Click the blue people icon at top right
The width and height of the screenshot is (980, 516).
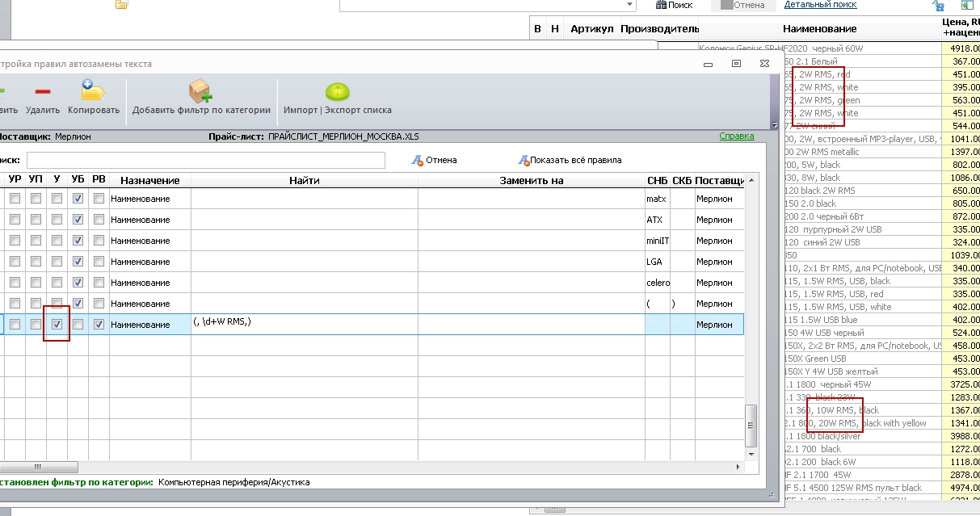click(x=938, y=6)
